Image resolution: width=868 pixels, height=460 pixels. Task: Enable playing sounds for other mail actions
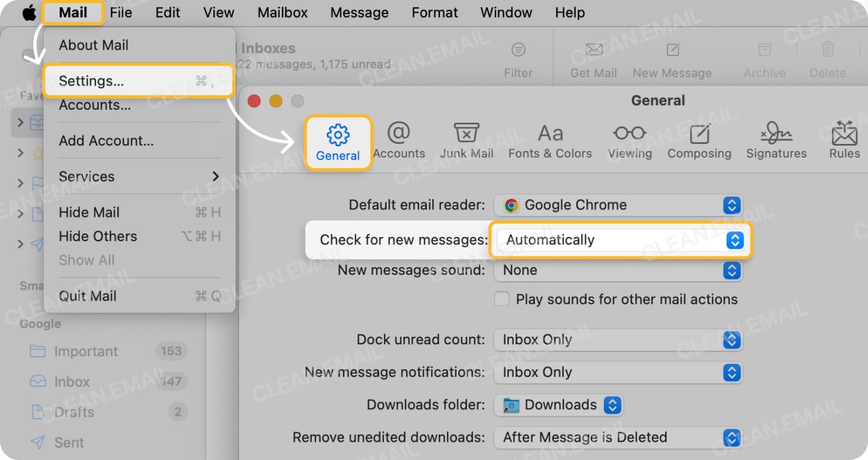(x=502, y=299)
